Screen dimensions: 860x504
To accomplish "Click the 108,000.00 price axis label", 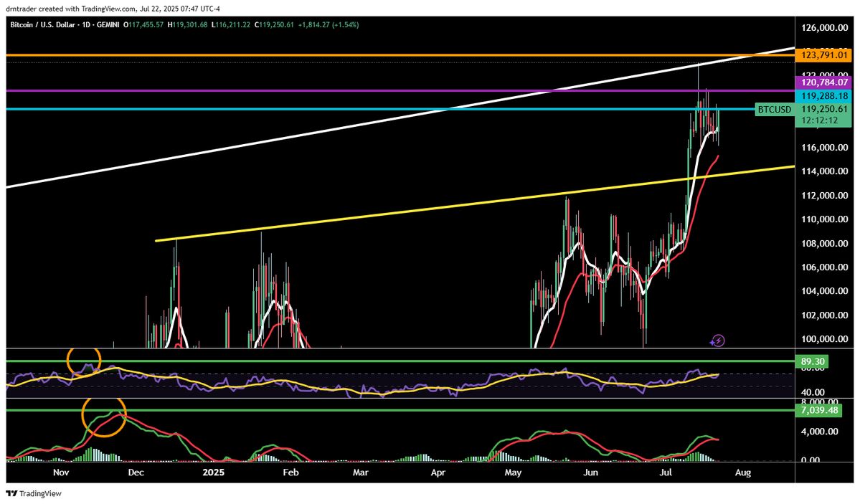I will point(824,244).
